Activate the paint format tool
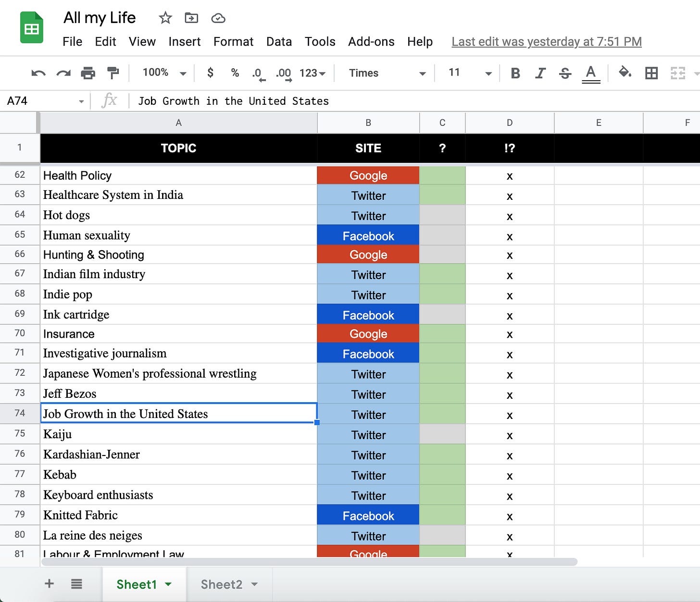The width and height of the screenshot is (700, 602). (x=113, y=73)
